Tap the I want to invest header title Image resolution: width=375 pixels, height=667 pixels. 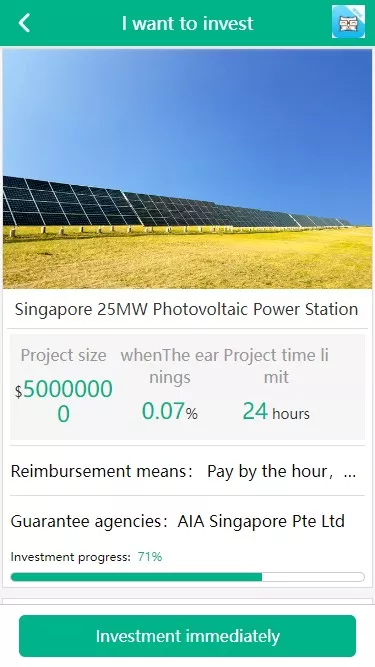coord(188,23)
